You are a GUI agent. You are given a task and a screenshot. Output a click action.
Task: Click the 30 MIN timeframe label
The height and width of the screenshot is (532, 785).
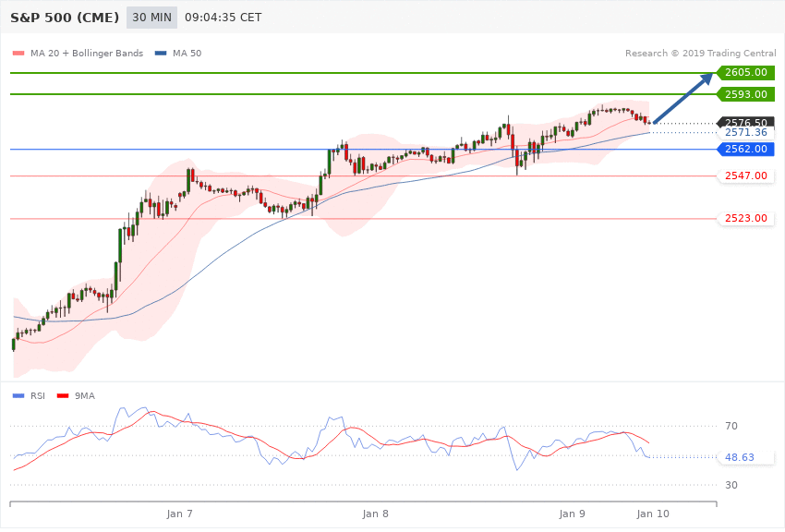point(151,18)
